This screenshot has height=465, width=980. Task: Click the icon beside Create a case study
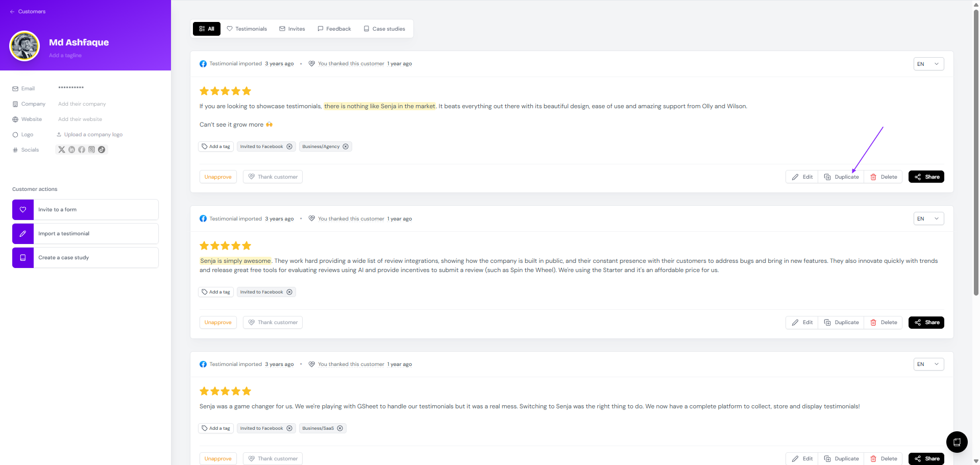[23, 257]
